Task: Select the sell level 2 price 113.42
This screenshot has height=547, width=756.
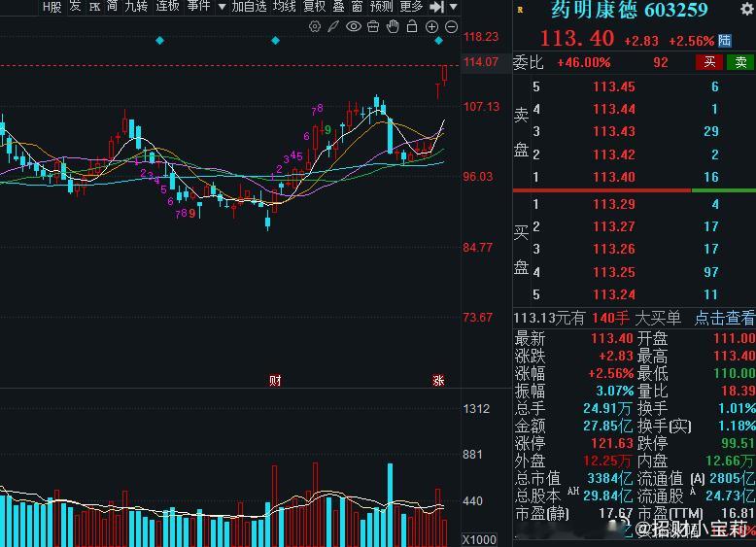Action: tap(614, 154)
